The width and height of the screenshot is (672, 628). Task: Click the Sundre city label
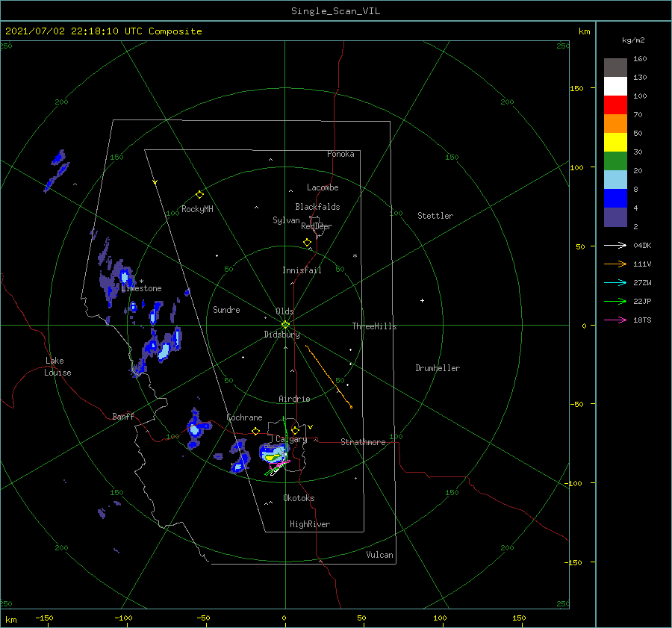coord(226,309)
